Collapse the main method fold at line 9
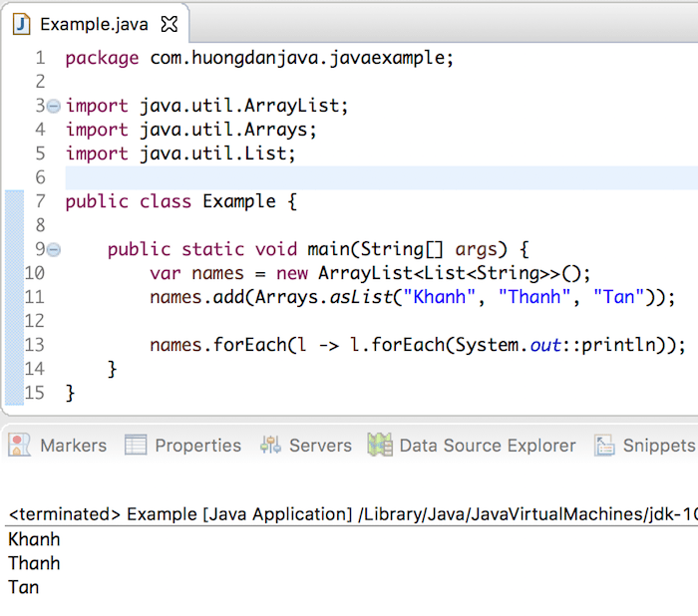 pyautogui.click(x=54, y=250)
